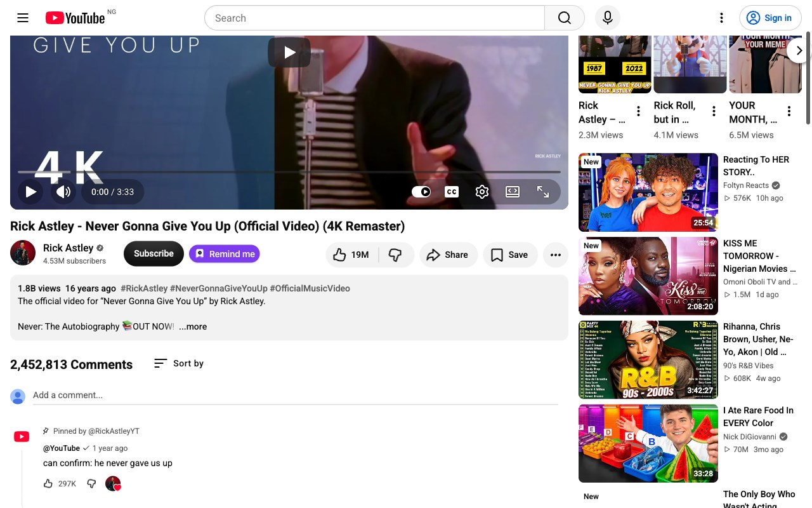Image resolution: width=812 pixels, height=508 pixels.
Task: Open the three-dot settings menu in header
Action: [721, 18]
